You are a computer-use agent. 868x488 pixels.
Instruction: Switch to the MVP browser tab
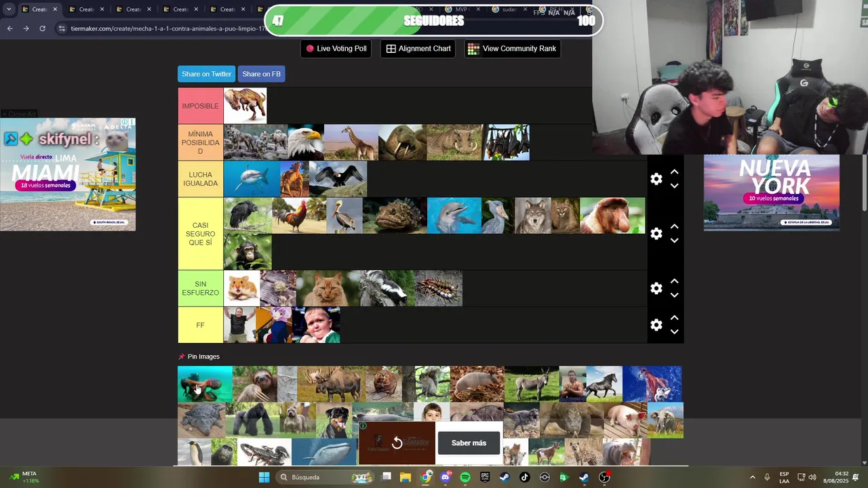pyautogui.click(x=462, y=9)
